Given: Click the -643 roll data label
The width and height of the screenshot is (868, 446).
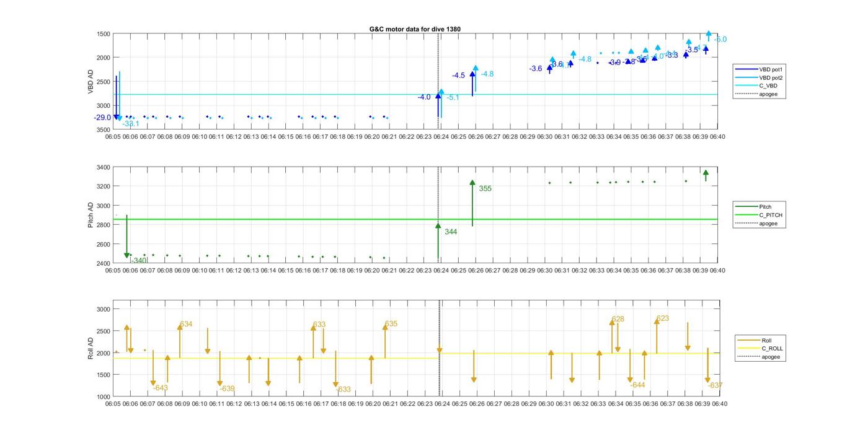Looking at the screenshot, I should tap(161, 388).
